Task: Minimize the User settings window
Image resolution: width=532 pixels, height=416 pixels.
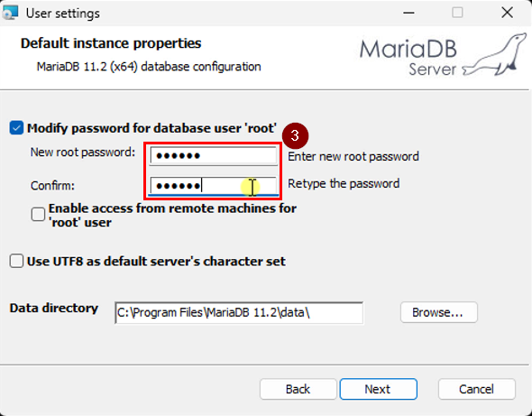Action: [408, 13]
